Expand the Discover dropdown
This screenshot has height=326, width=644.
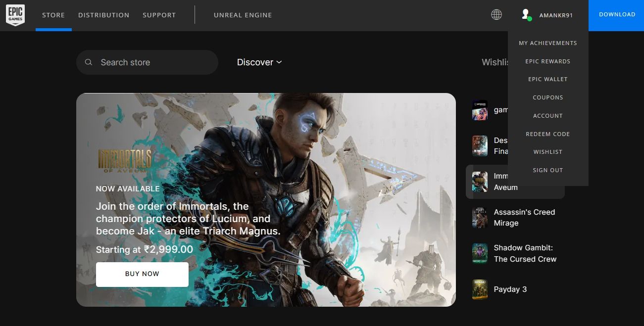259,62
